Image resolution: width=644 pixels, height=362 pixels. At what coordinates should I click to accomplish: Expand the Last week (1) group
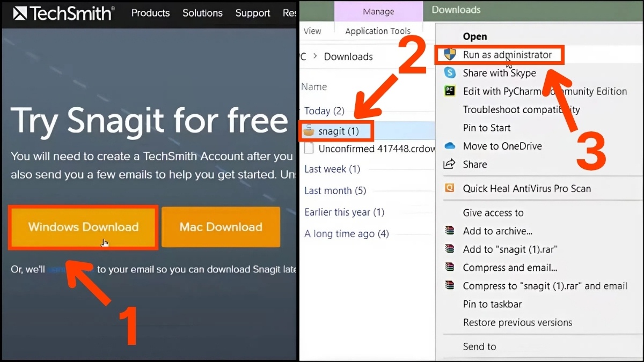click(332, 169)
